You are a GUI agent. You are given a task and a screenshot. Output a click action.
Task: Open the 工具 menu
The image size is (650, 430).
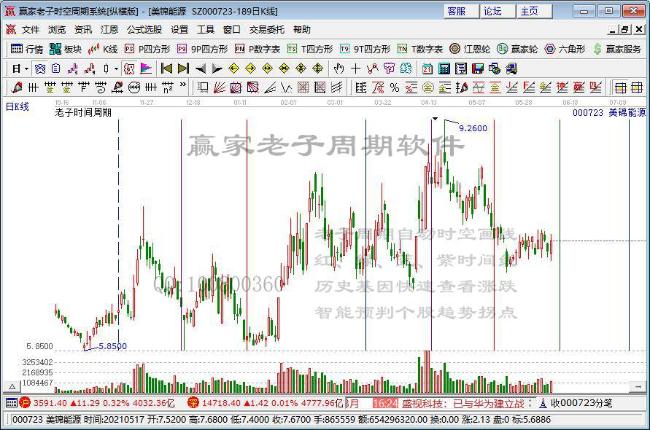(206, 29)
